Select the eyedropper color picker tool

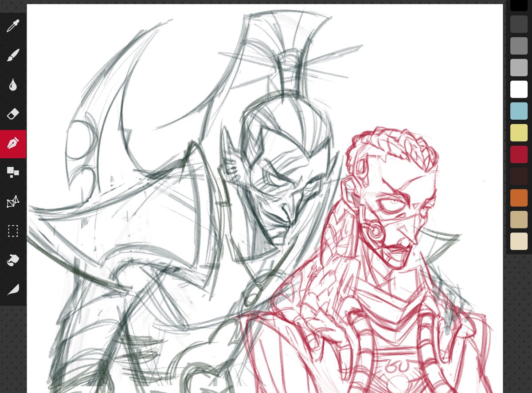(13, 26)
